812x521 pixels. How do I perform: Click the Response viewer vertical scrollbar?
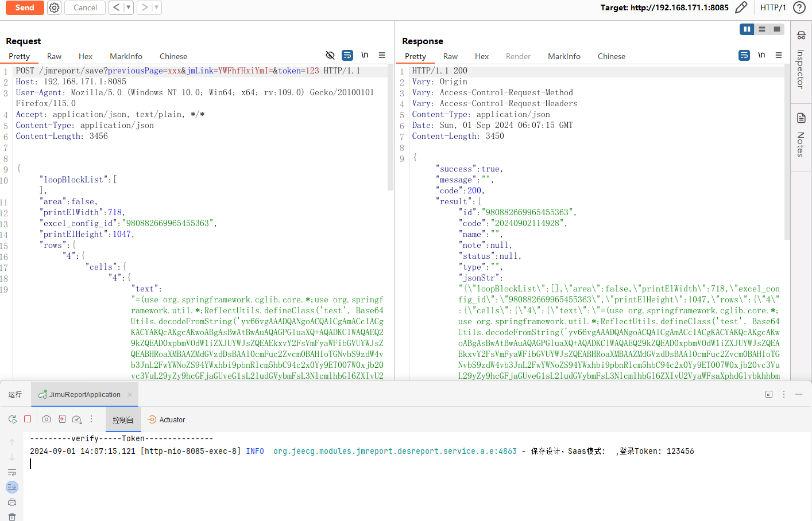click(787, 153)
